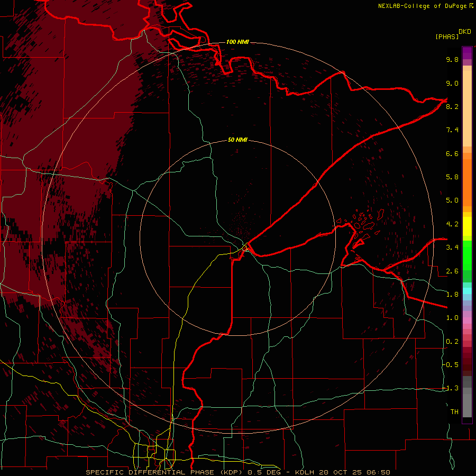Click the 8.2 legend value
This screenshot has width=476, height=476.
click(x=452, y=106)
